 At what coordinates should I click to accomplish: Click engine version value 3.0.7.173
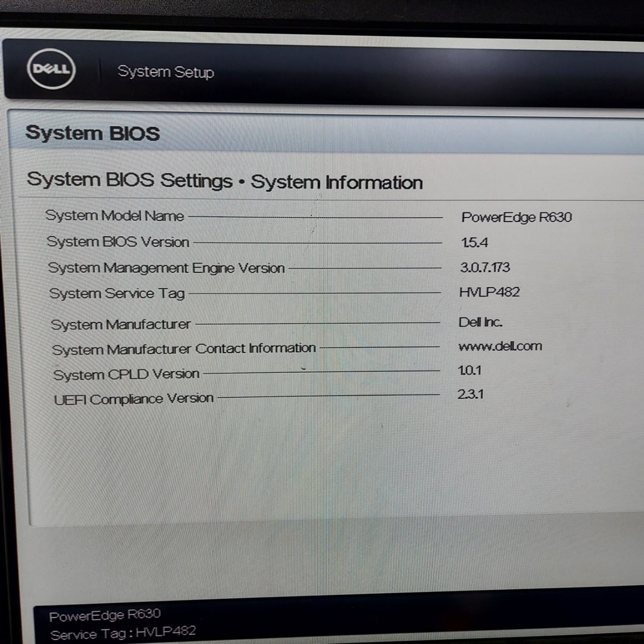pos(485,267)
